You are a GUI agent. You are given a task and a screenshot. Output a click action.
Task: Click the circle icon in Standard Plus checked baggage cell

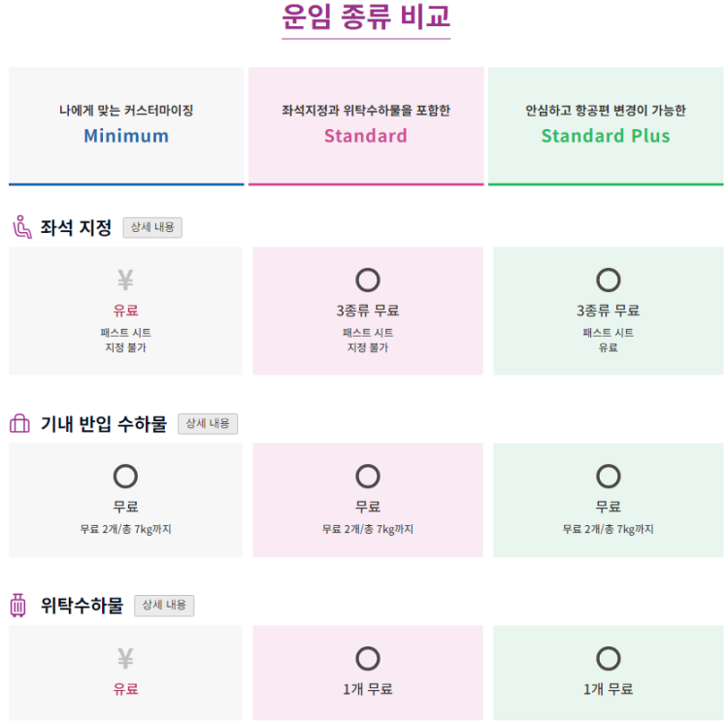[609, 659]
